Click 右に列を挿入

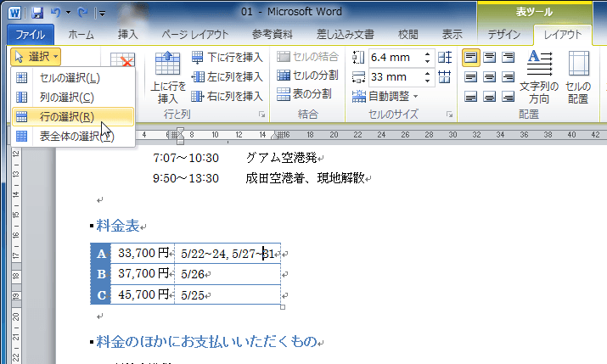pyautogui.click(x=228, y=96)
